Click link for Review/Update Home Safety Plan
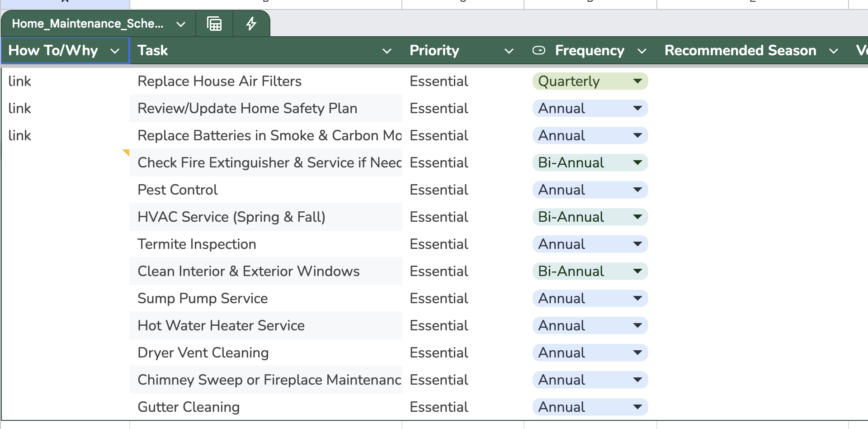Screen dimensions: 868x429 [x=20, y=109]
